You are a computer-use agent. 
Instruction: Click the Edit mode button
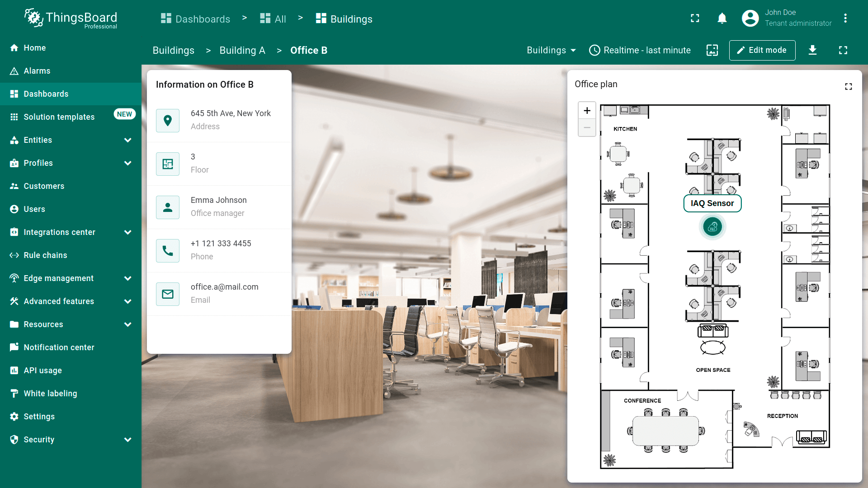pyautogui.click(x=762, y=50)
